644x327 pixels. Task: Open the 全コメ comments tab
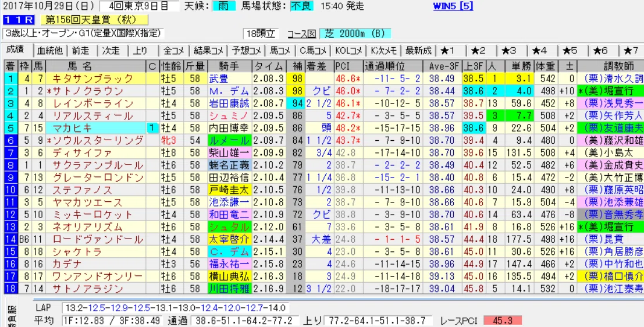[x=173, y=51]
